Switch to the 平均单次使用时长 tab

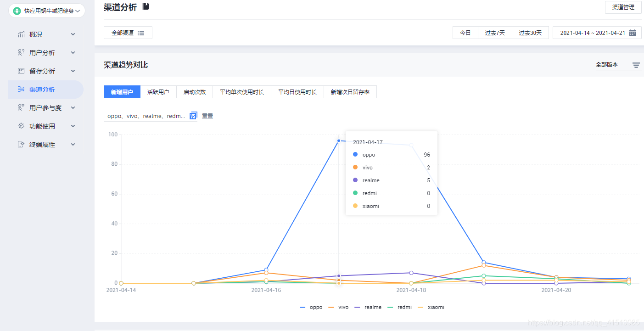click(242, 92)
